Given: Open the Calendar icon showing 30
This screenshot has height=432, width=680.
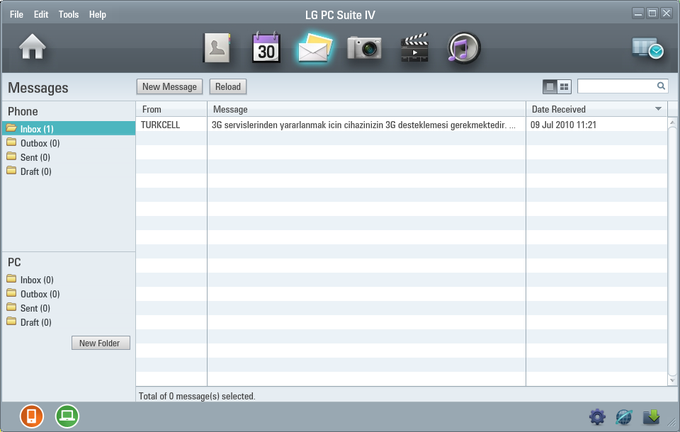Looking at the screenshot, I should click(266, 47).
